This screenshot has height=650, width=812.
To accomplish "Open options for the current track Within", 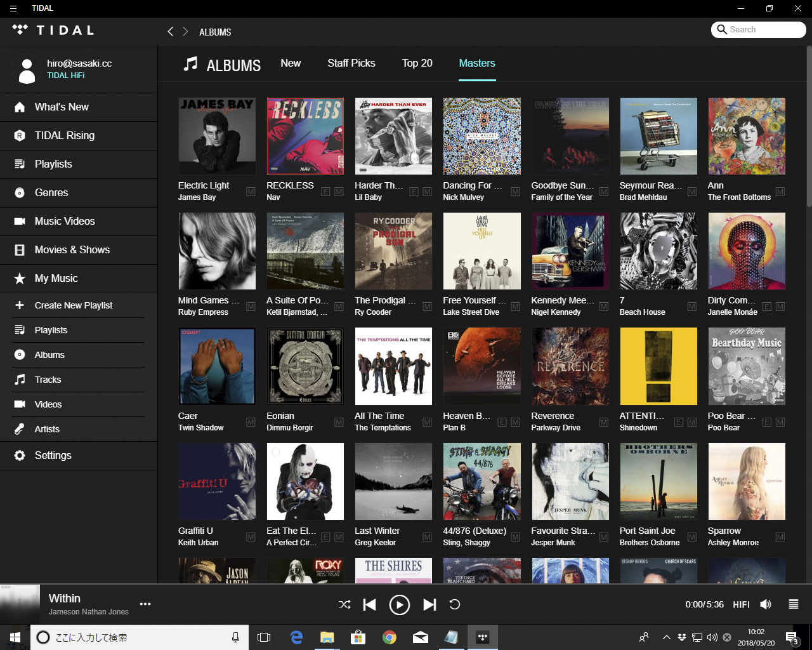I will click(145, 605).
